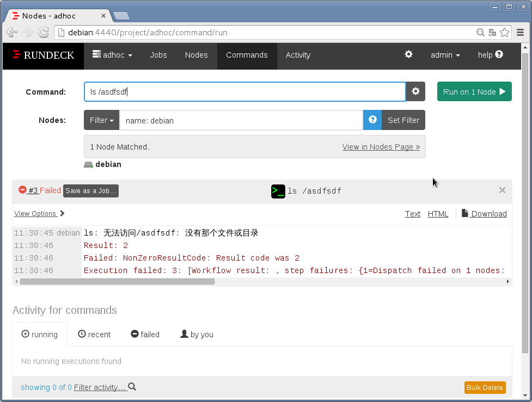
Task: Click the 'Result: 2' output line
Action: tap(106, 245)
